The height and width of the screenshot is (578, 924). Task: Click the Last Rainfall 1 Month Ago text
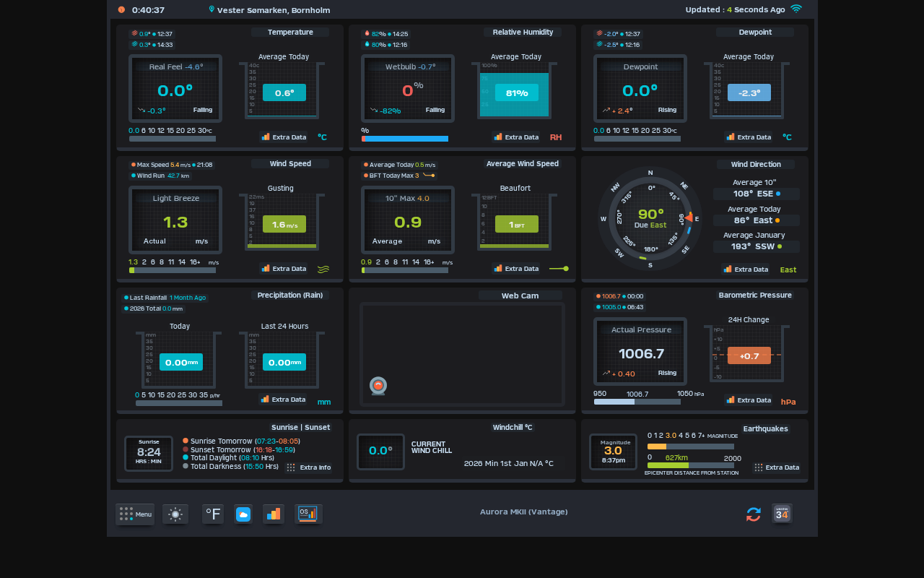click(x=165, y=298)
